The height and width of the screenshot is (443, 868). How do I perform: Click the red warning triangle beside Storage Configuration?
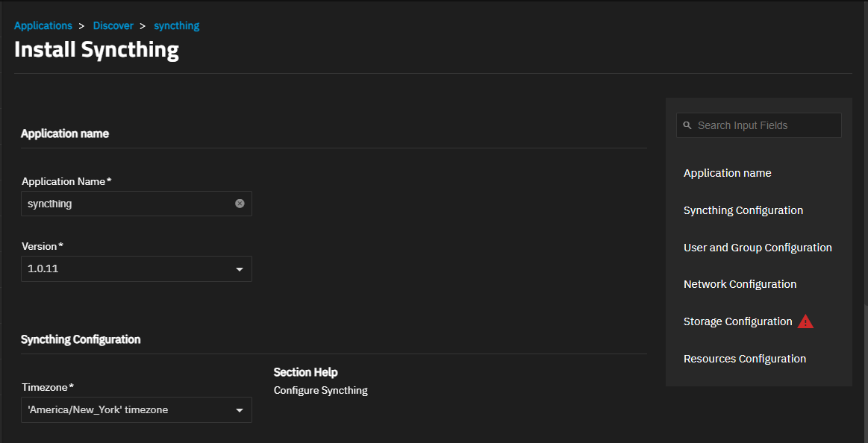point(805,321)
